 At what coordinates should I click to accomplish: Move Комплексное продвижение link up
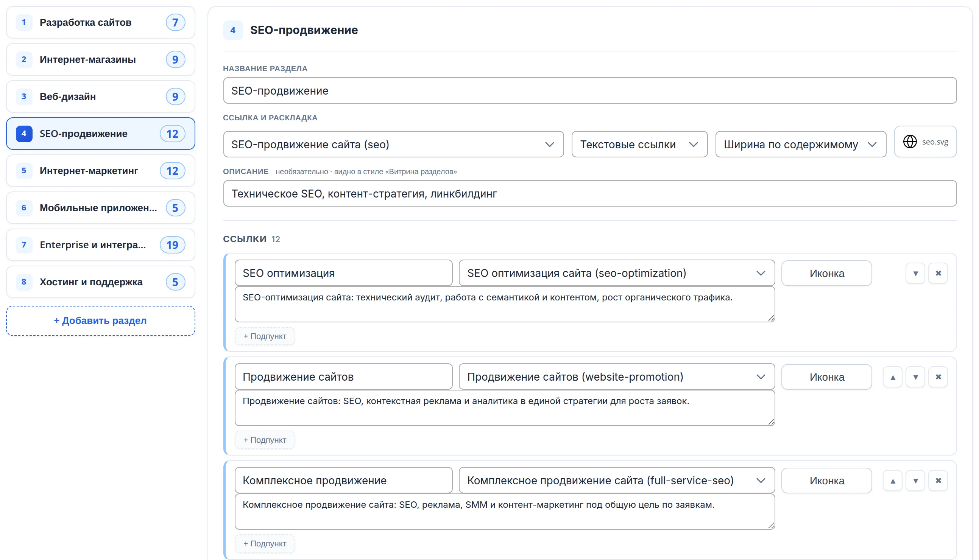[x=893, y=481]
